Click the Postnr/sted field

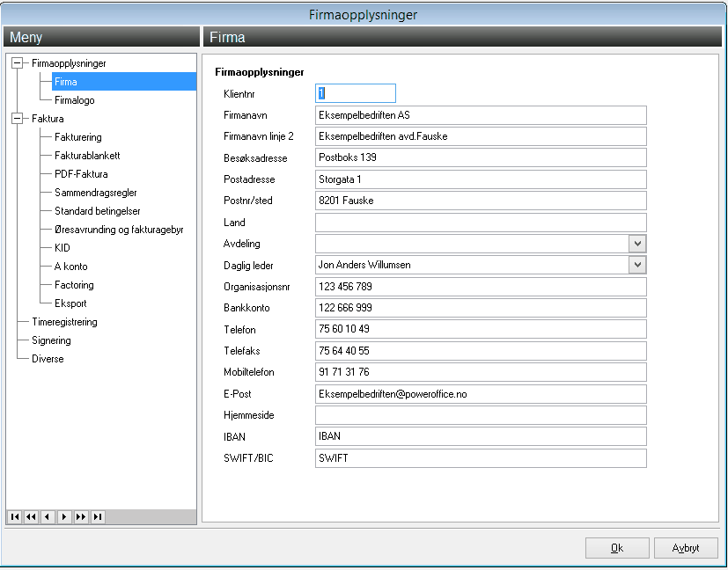tap(481, 201)
